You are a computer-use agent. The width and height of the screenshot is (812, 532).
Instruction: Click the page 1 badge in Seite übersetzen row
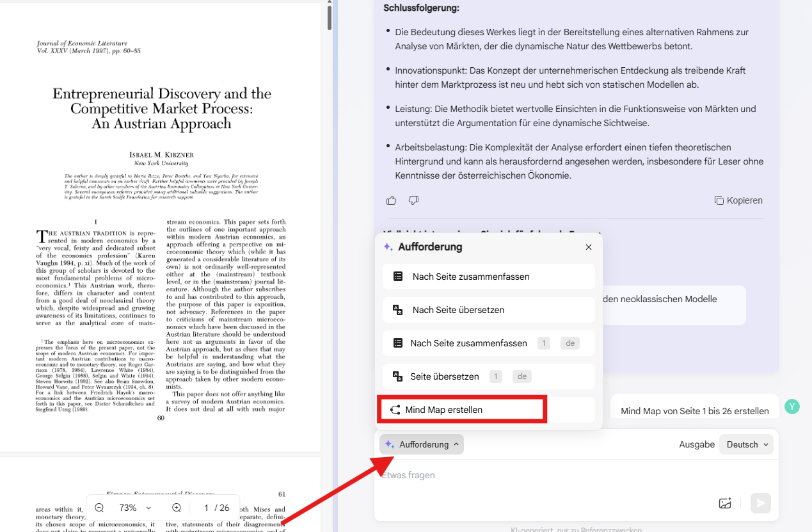pyautogui.click(x=495, y=376)
